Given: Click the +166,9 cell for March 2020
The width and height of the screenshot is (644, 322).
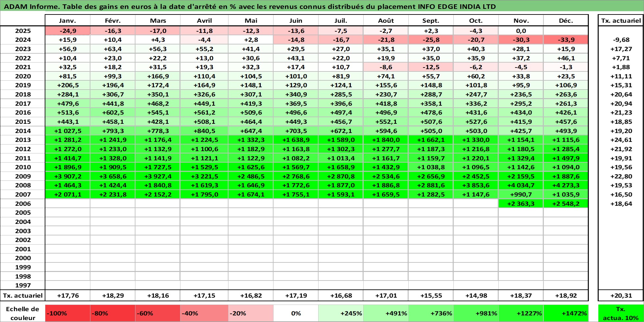Looking at the screenshot, I should coord(158,76).
